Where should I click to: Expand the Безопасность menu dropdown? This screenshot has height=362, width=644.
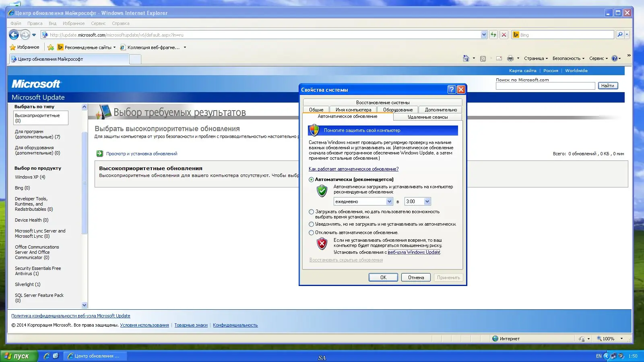pos(568,58)
